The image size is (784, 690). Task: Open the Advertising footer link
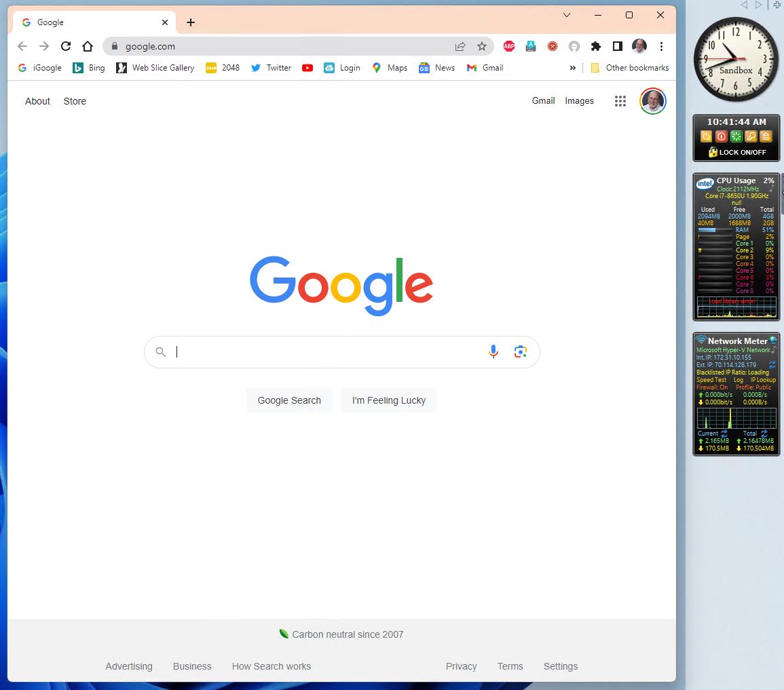click(x=129, y=666)
